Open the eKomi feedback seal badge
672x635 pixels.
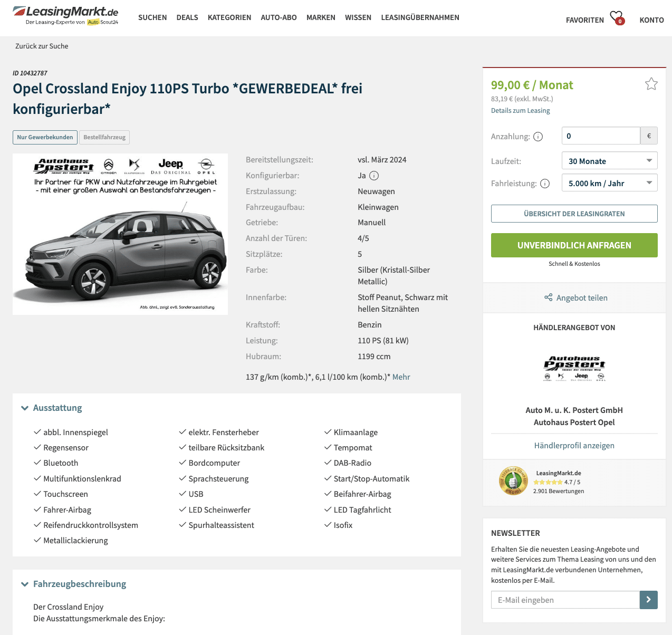[513, 481]
